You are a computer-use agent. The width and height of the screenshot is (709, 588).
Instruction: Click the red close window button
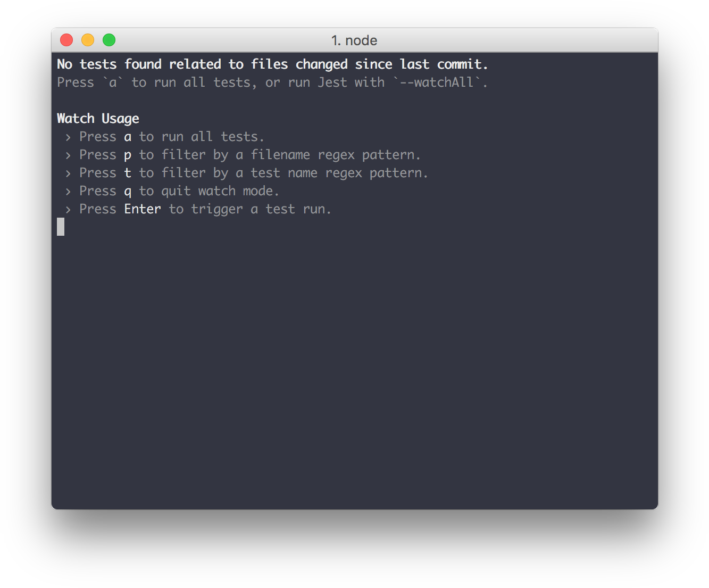[66, 40]
